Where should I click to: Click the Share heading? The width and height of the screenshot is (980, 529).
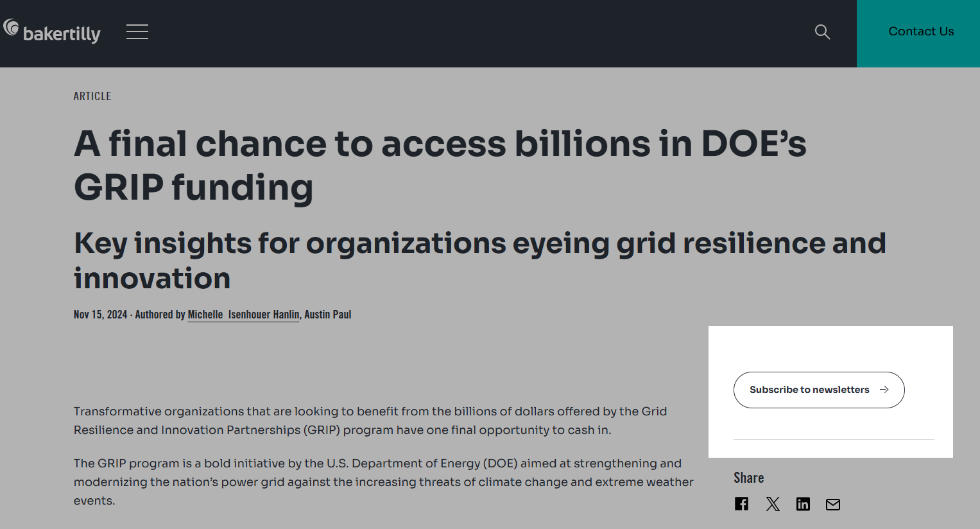tap(749, 478)
